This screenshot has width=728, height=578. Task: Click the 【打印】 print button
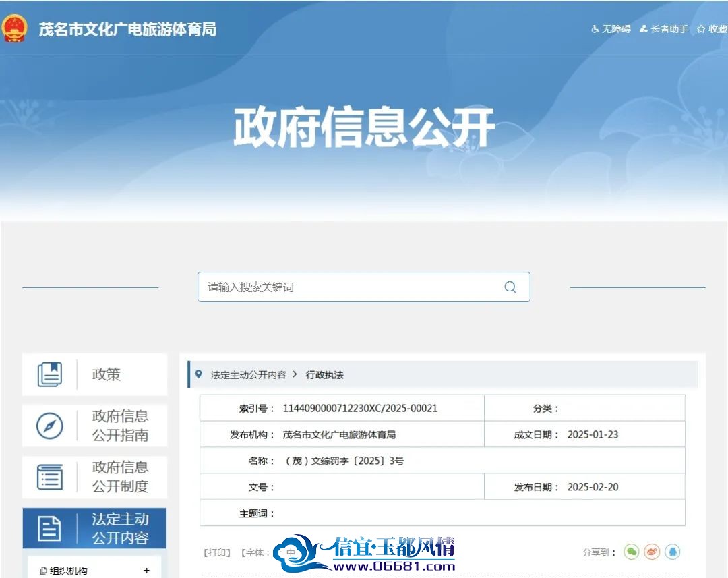tap(217, 552)
